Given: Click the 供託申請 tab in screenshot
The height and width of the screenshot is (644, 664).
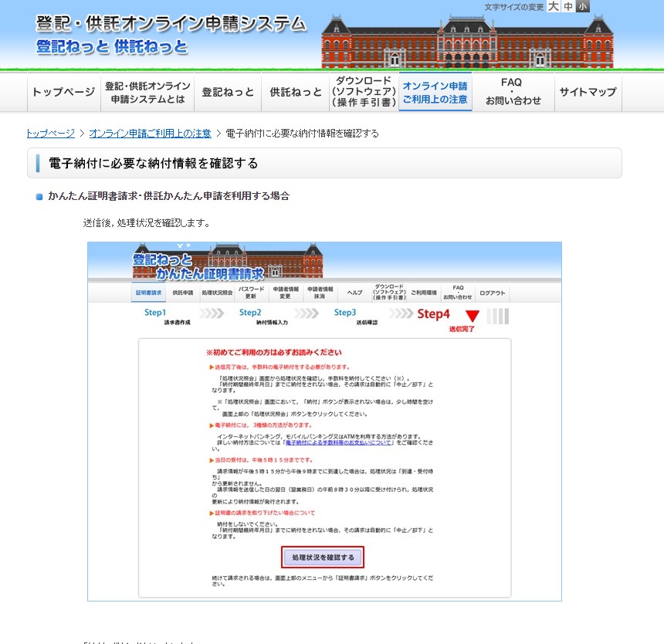Looking at the screenshot, I should (182, 293).
